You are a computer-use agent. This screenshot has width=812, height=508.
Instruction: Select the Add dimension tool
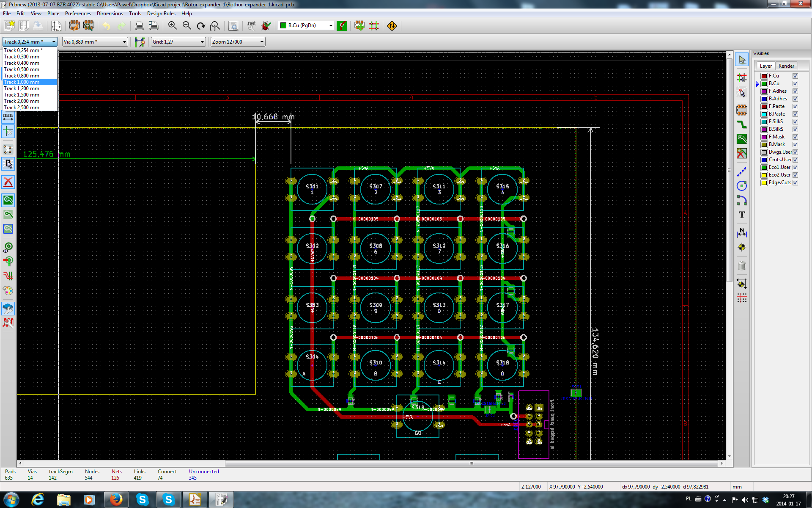742,232
